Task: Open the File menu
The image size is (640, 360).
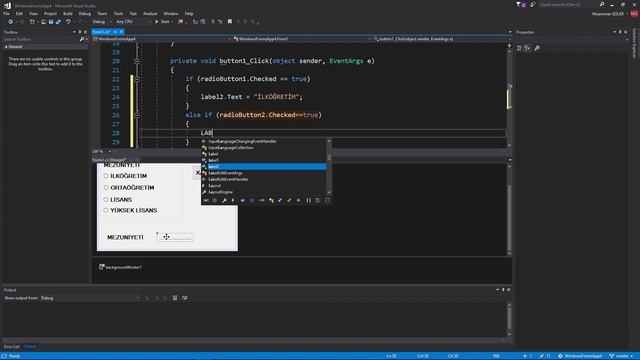Action: (x=7, y=13)
